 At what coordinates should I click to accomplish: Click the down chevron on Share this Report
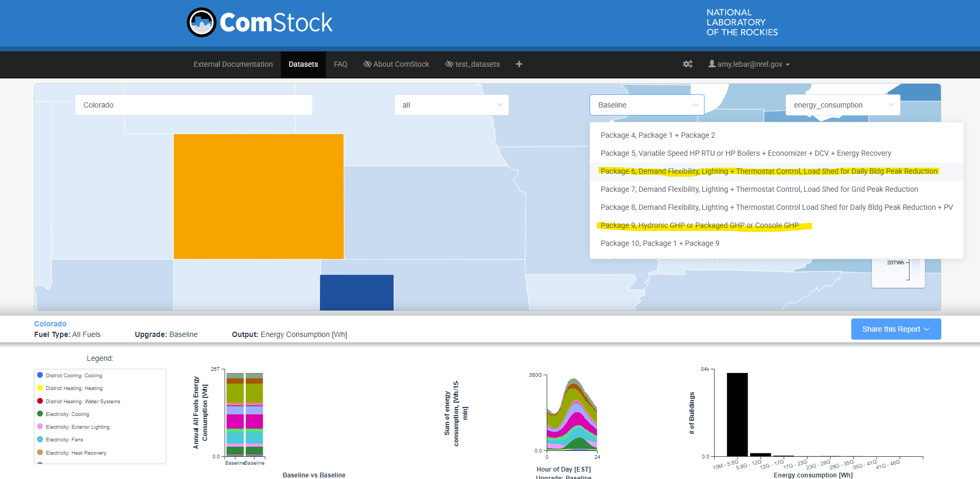(927, 329)
